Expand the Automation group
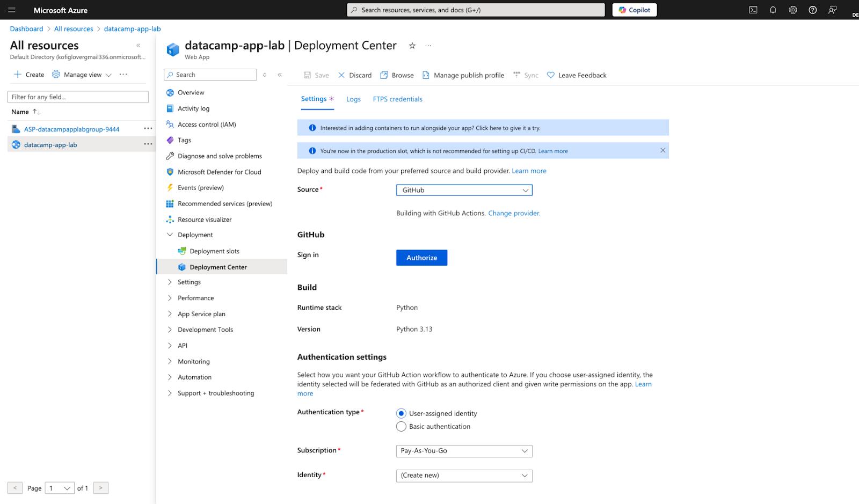 point(170,377)
